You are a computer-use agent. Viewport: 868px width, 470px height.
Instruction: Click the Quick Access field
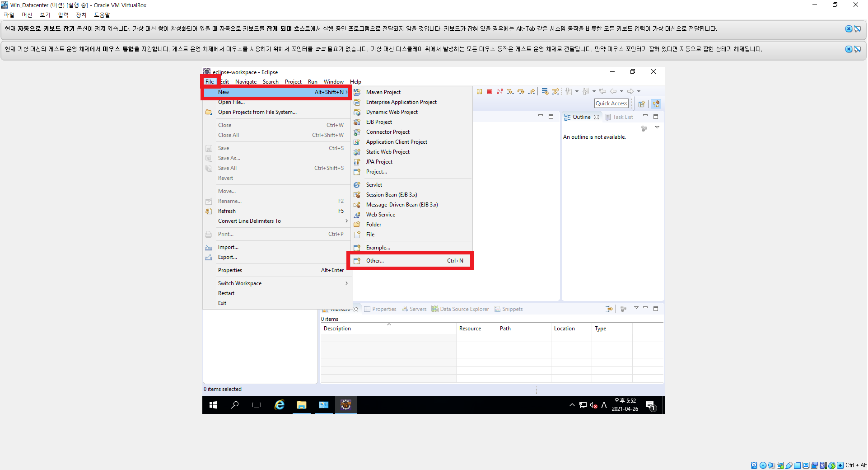(611, 103)
